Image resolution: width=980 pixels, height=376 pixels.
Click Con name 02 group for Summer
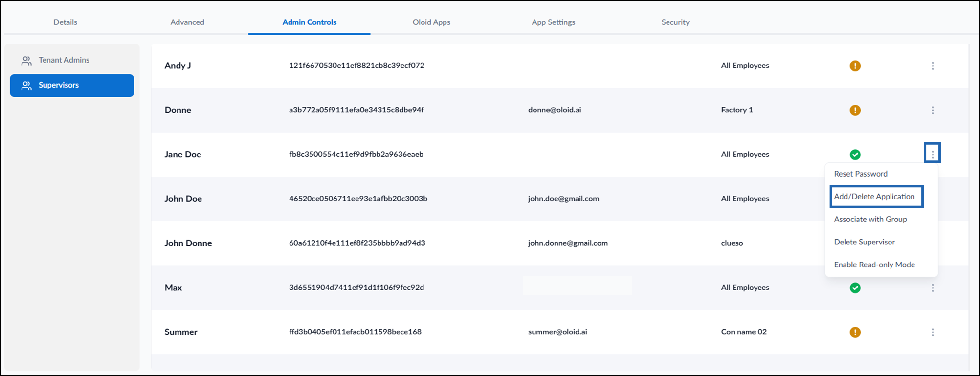[x=744, y=332]
